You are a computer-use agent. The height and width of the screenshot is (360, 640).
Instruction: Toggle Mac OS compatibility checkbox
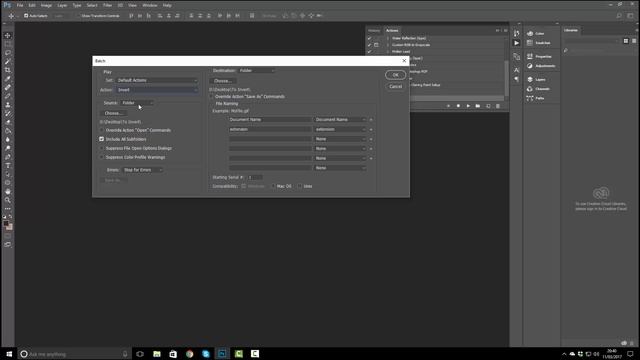point(274,186)
